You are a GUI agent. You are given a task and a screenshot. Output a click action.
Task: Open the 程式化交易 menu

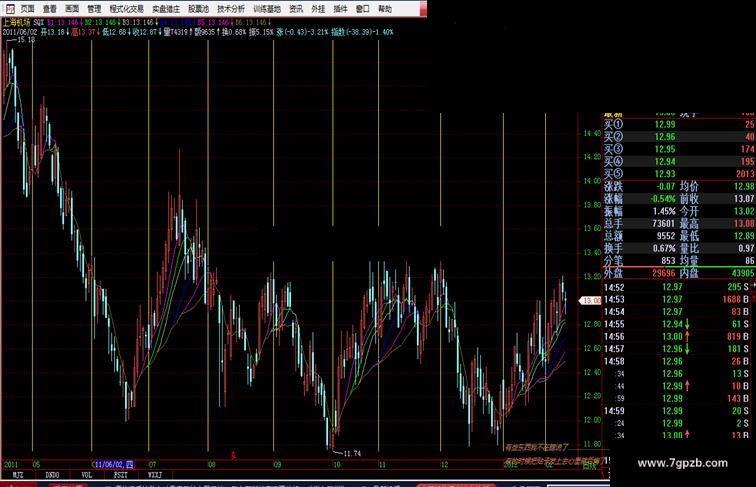click(x=126, y=9)
